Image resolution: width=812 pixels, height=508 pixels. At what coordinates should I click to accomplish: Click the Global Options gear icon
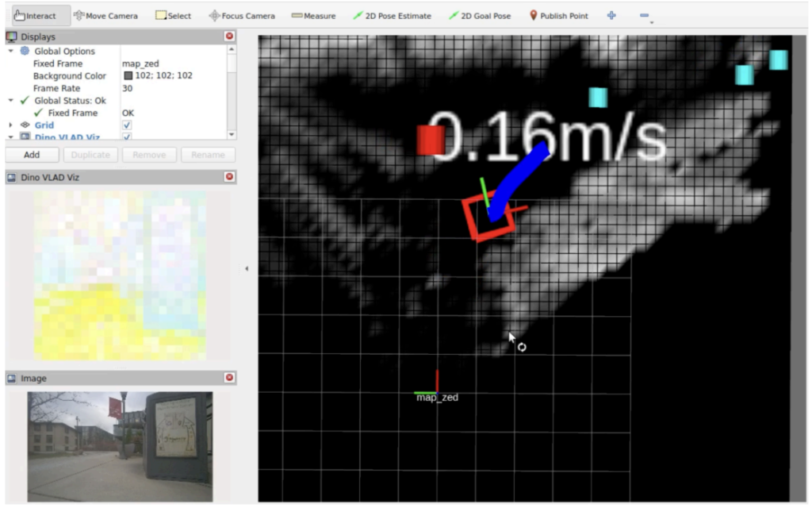[25, 51]
